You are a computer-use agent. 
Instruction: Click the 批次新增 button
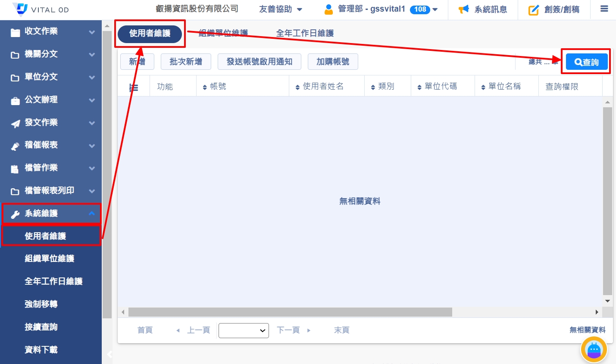click(x=186, y=62)
